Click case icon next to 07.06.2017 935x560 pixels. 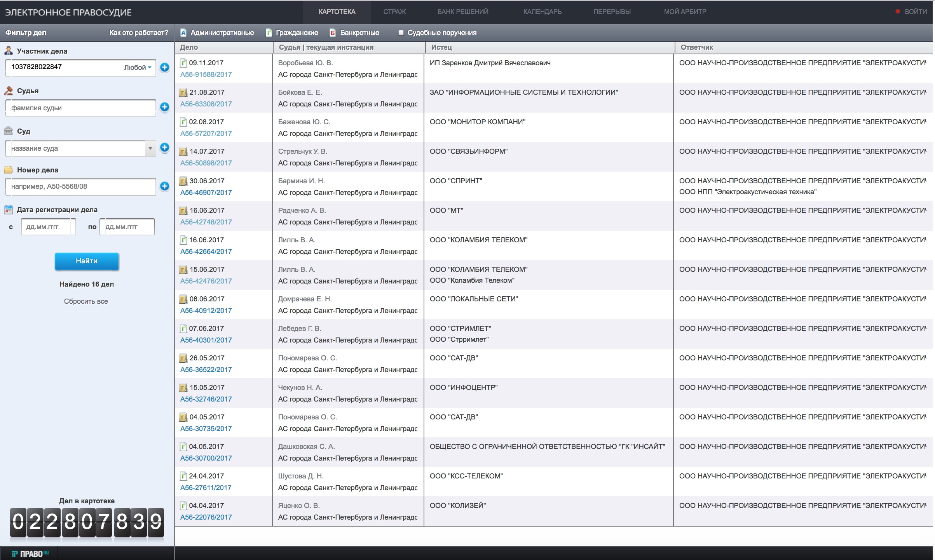pos(183,329)
